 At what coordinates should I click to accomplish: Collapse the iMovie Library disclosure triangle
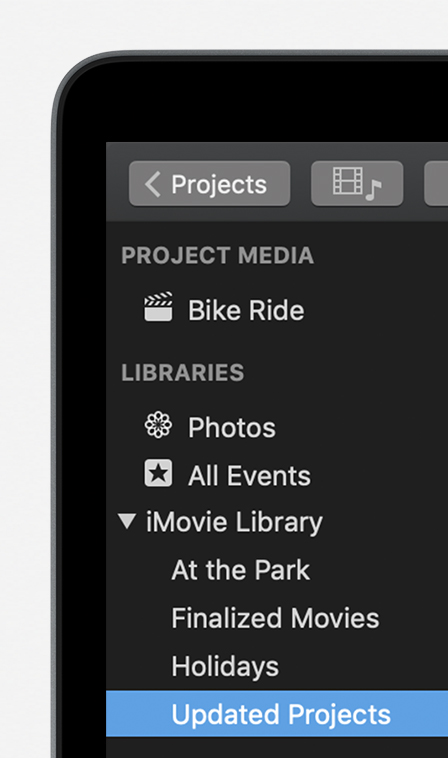pos(127,521)
